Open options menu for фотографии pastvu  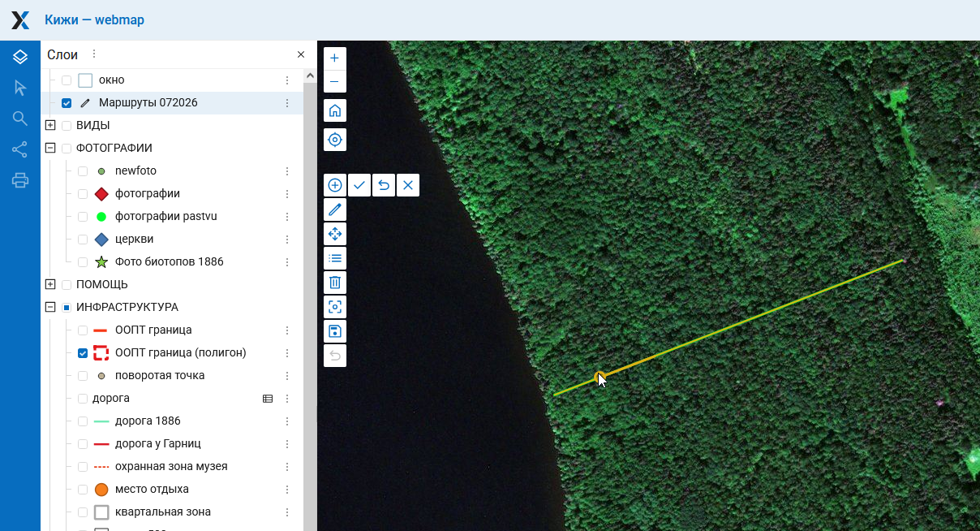point(287,217)
